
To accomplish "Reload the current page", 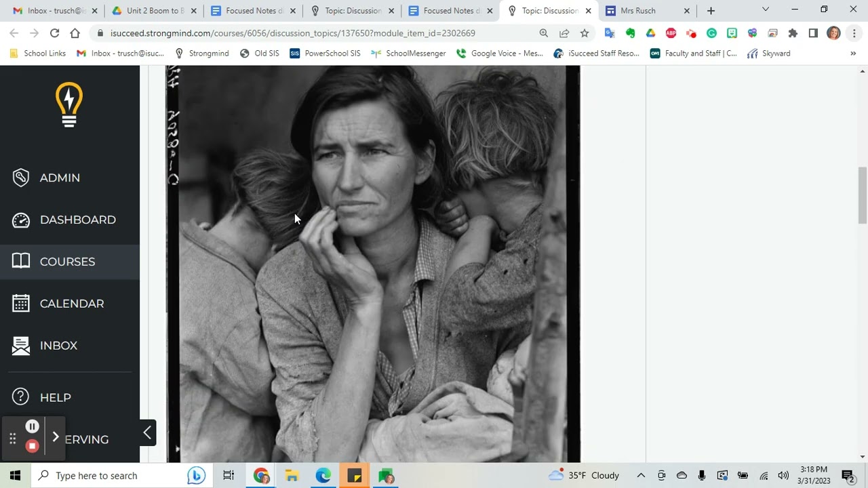I will (54, 33).
